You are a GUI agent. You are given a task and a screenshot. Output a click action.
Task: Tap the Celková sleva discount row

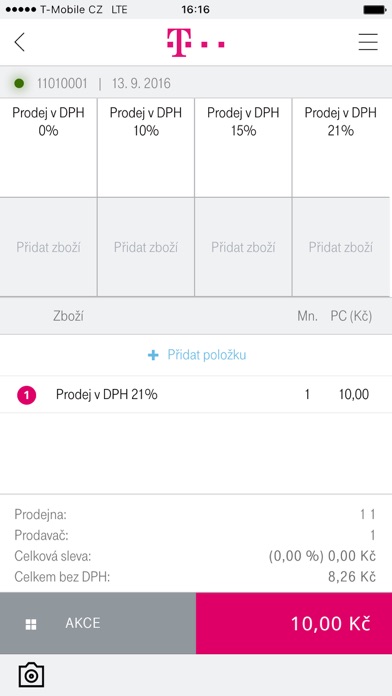[x=196, y=556]
